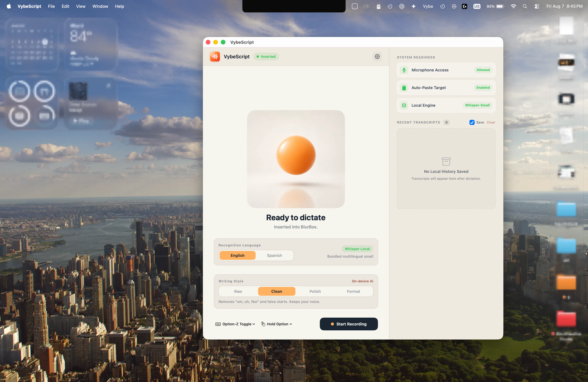Open the File menu
Screen dimensions: 588x382
(51, 6)
